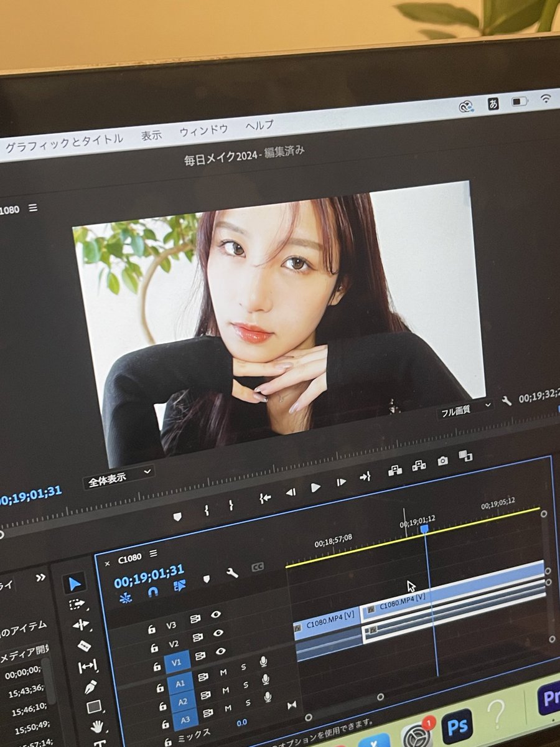Open the comparison view button

click(x=465, y=456)
